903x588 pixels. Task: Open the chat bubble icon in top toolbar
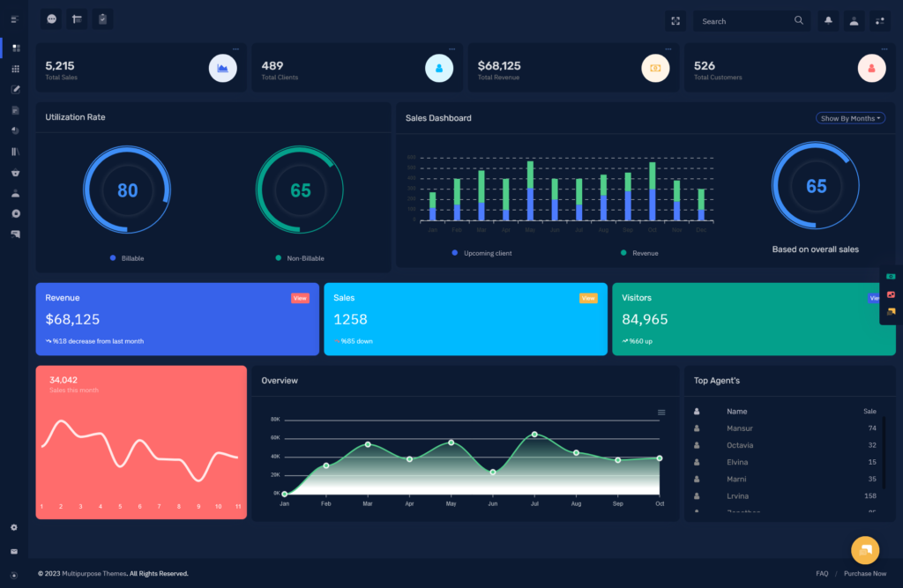tap(51, 19)
